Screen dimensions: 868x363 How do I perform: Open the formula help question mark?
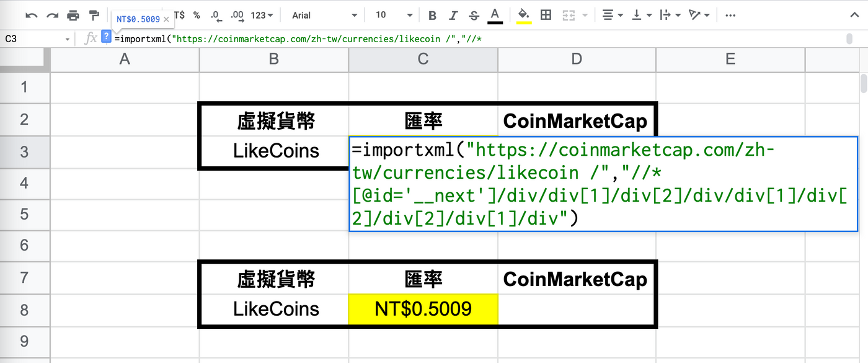coord(106,37)
